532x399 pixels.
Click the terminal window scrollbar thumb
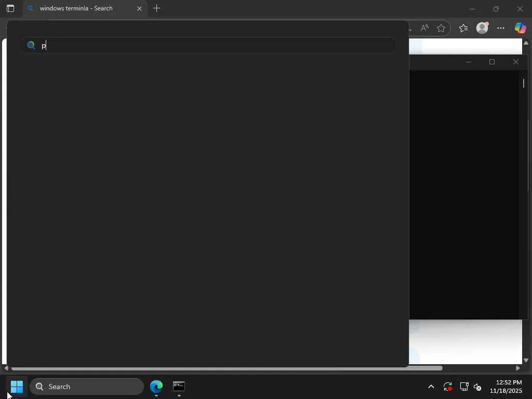pos(524,83)
